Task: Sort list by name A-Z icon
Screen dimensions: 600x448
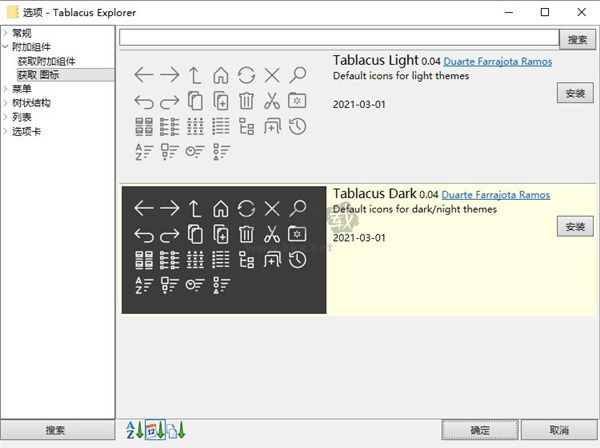Action: [132, 430]
